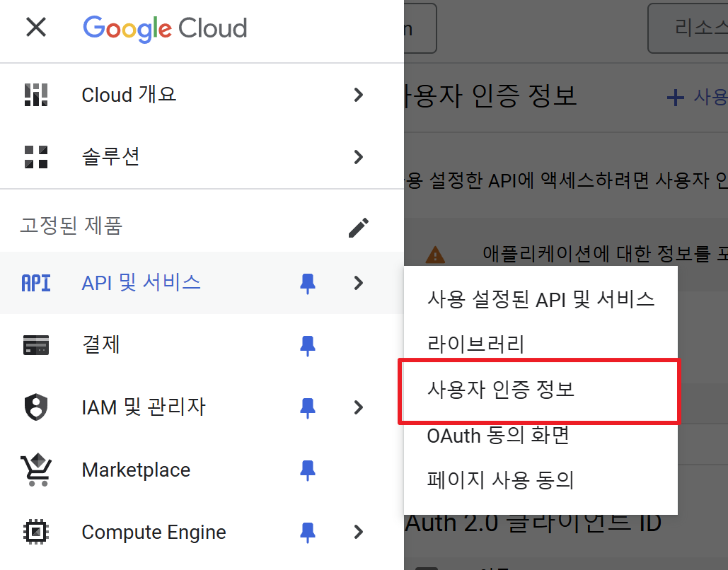The image size is (728, 570).
Task: Open Google Cloud logo home link
Action: 165,28
